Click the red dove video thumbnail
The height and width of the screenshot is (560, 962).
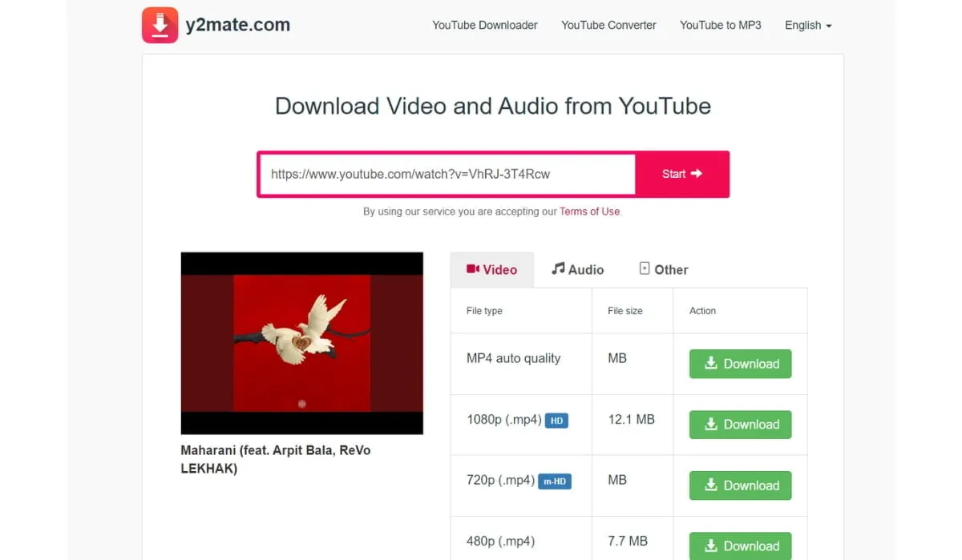pos(301,342)
